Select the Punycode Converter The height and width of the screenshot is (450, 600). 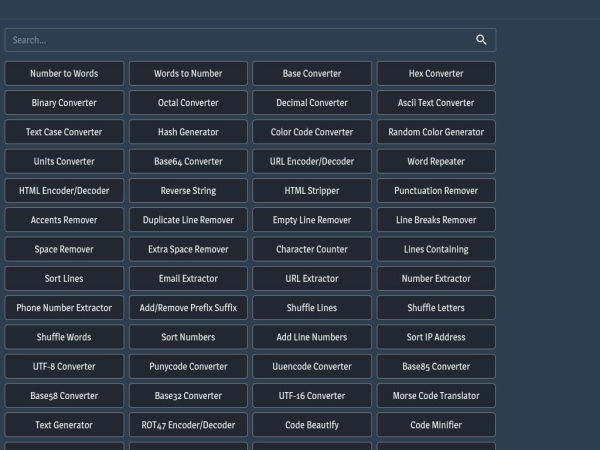188,367
